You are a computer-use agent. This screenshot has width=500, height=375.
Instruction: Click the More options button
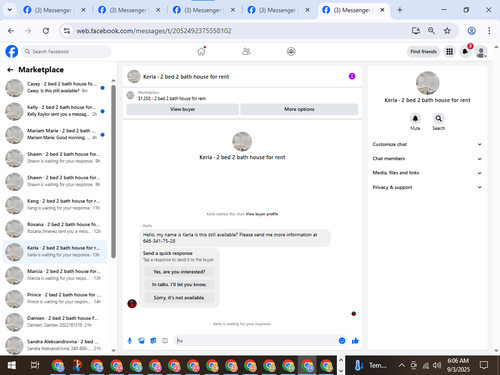(x=299, y=109)
